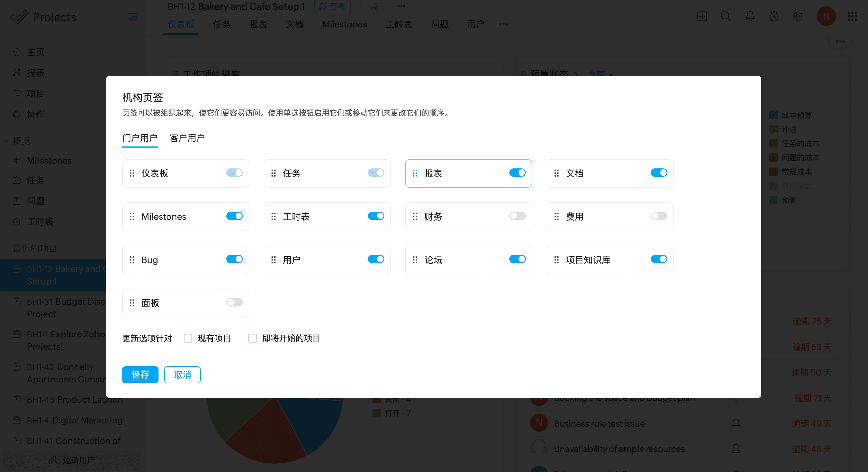868x472 pixels.
Task: Open the apps grid icon
Action: [852, 16]
